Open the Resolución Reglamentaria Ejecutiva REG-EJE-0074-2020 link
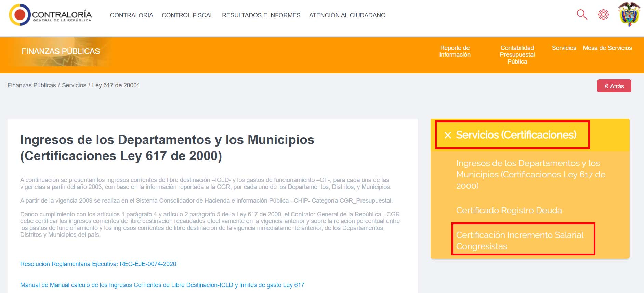The width and height of the screenshot is (644, 293). click(98, 264)
